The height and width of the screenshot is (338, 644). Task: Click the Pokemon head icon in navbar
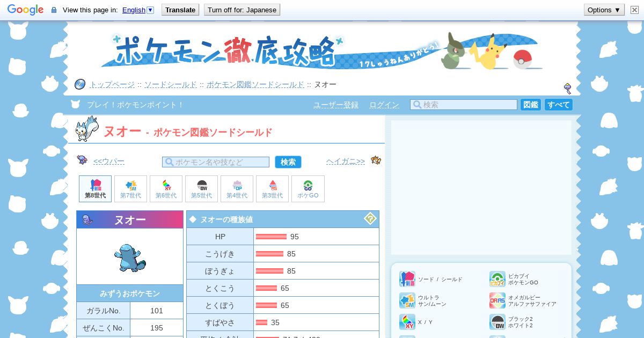(75, 105)
